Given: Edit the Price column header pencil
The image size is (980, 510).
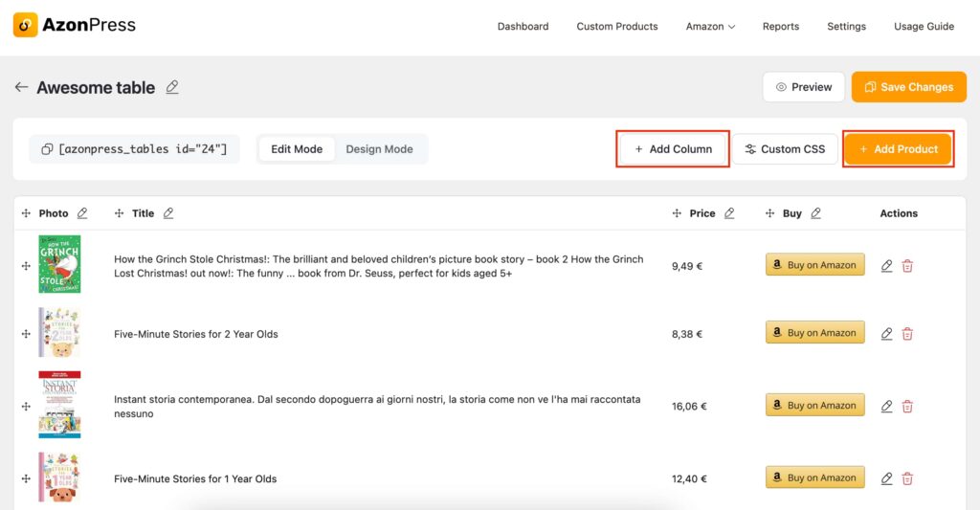Looking at the screenshot, I should pyautogui.click(x=728, y=213).
